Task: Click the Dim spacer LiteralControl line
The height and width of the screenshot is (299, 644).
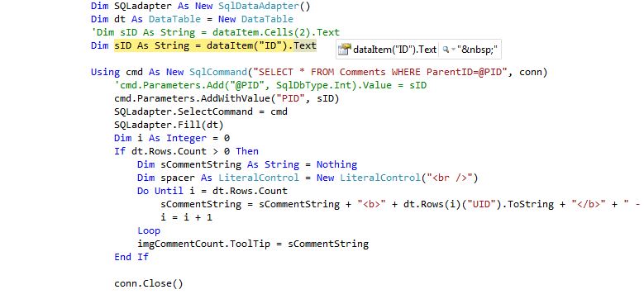Action: (x=308, y=178)
